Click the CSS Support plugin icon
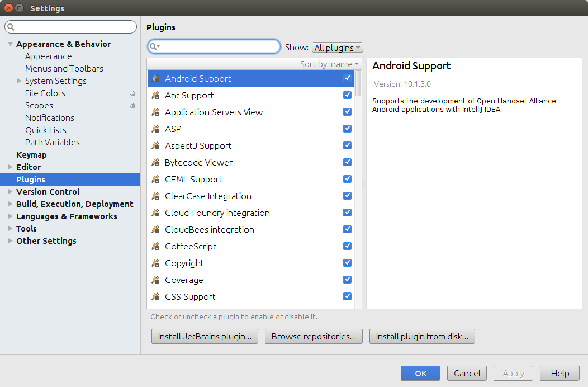The height and width of the screenshot is (387, 588). (155, 296)
